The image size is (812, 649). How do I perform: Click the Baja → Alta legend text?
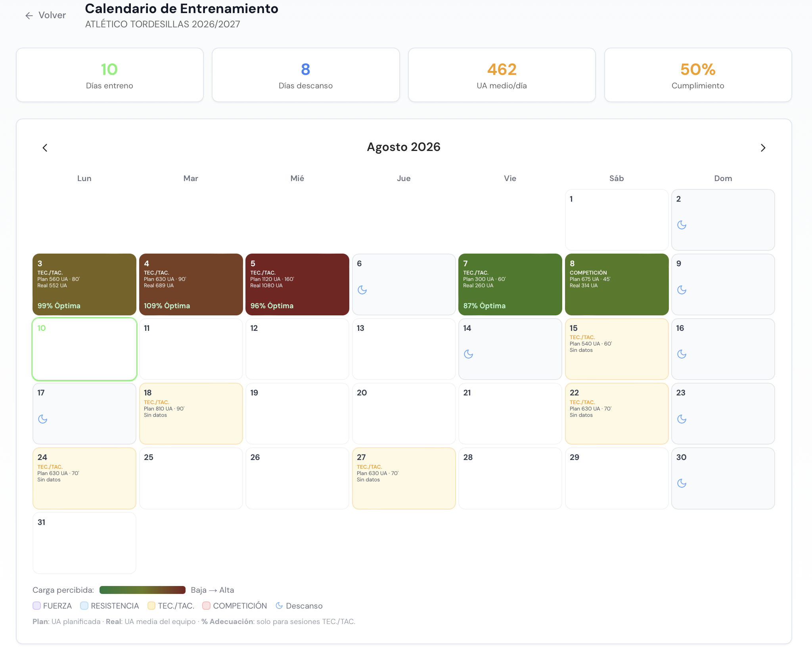coord(213,590)
